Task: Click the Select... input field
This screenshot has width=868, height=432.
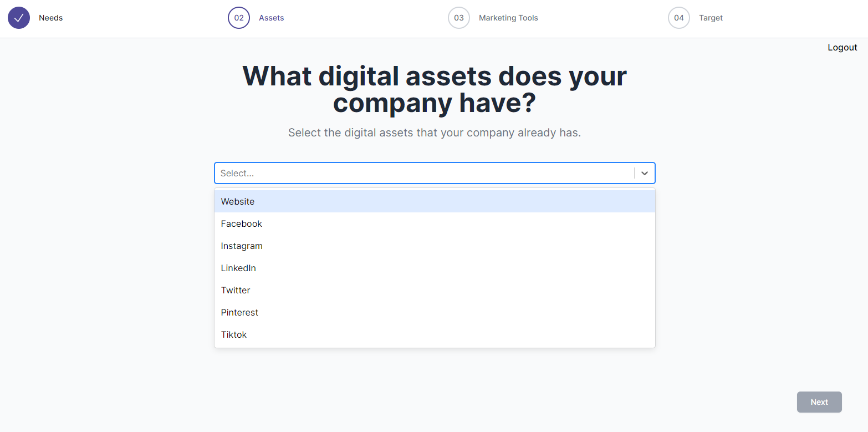Action: click(424, 173)
